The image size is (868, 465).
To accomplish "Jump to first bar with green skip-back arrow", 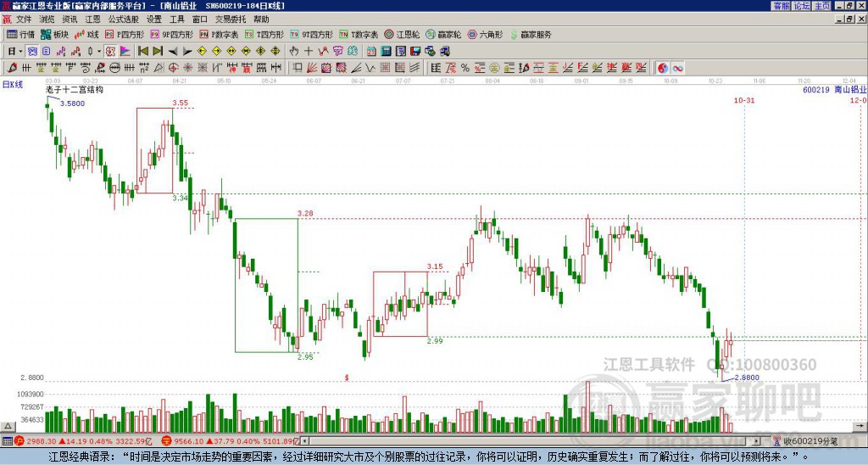I will tap(142, 51).
